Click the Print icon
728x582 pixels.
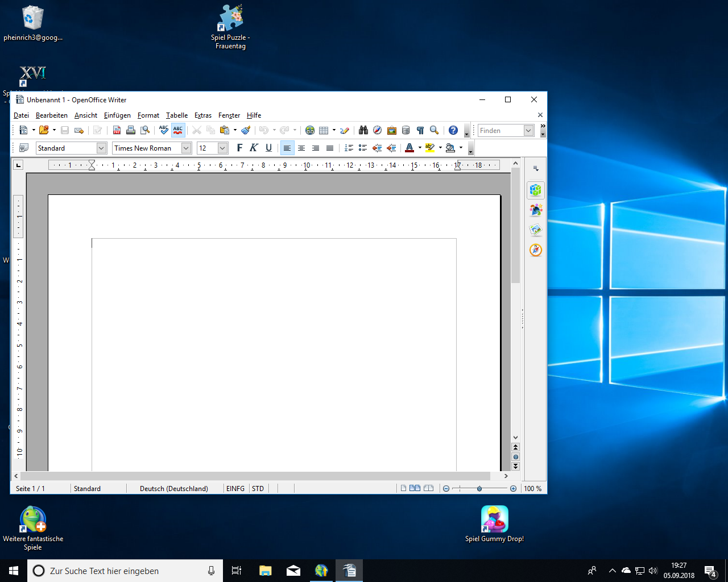[x=131, y=130]
